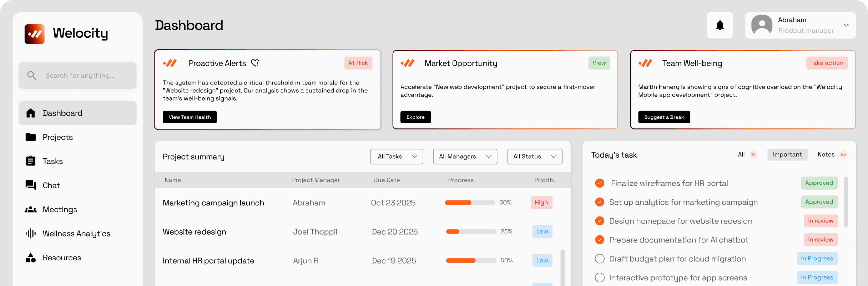The width and height of the screenshot is (868, 286).
Task: Click the Wellness Analytics waveform icon
Action: [x=31, y=233]
